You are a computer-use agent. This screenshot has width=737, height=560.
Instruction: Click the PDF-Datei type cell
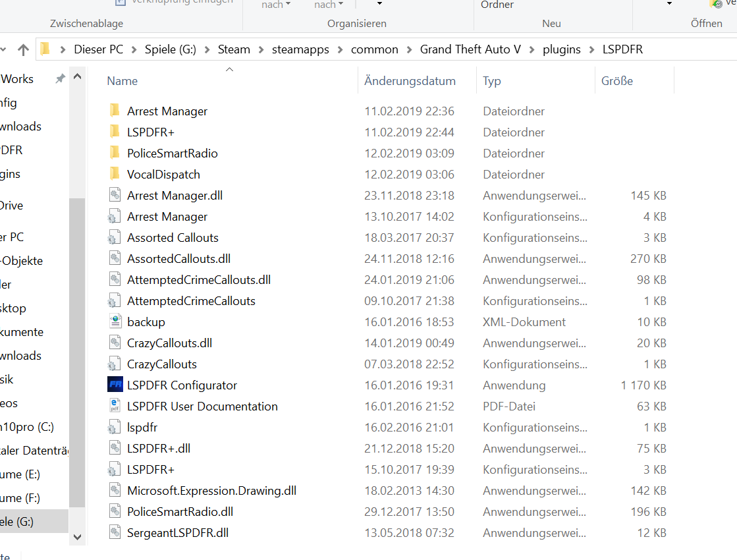[x=509, y=406]
